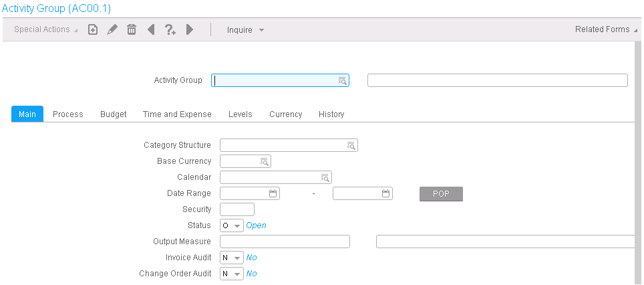This screenshot has height=285, width=644.
Task: Open calendar picker for start date
Action: coord(273,193)
